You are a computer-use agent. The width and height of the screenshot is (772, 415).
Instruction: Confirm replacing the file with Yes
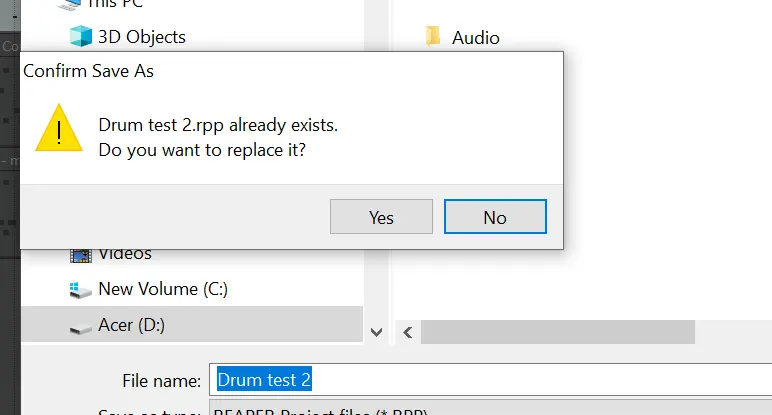click(x=381, y=217)
